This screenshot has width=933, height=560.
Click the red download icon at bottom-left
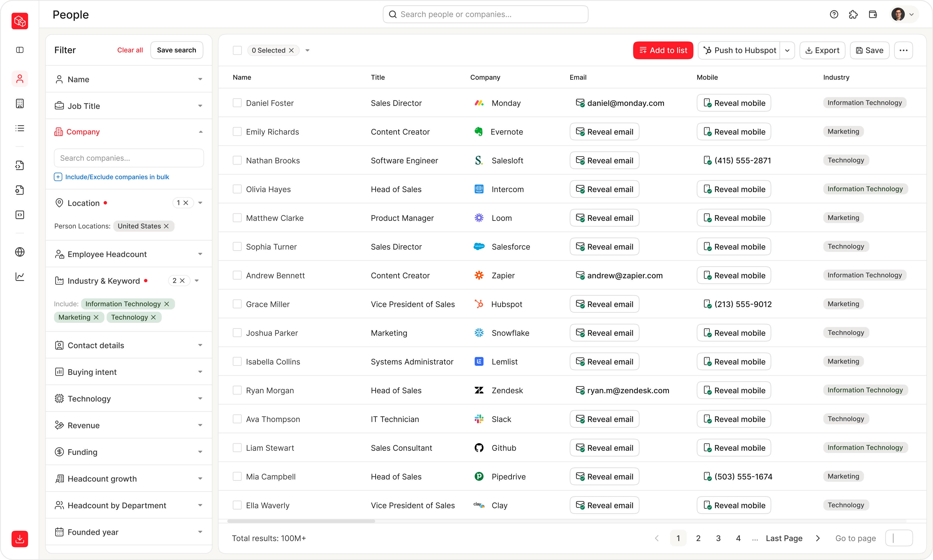click(20, 539)
